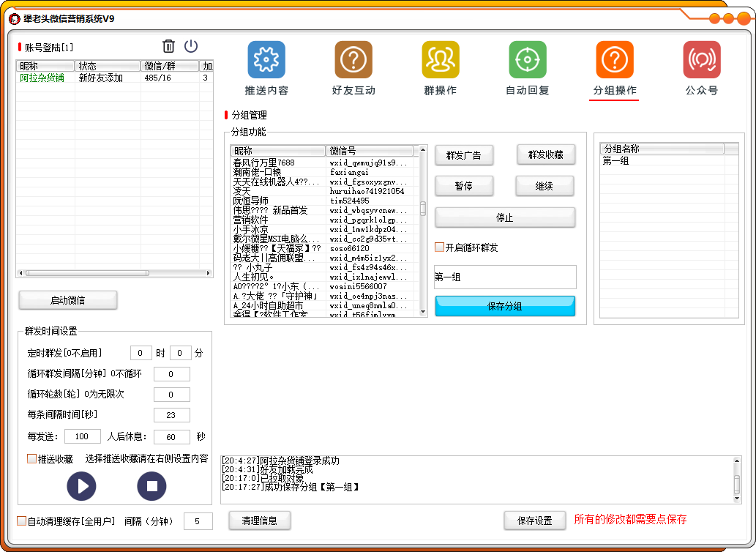Click 循环群发间隔 input field
Viewport: 756px width, 552px height.
[x=172, y=374]
